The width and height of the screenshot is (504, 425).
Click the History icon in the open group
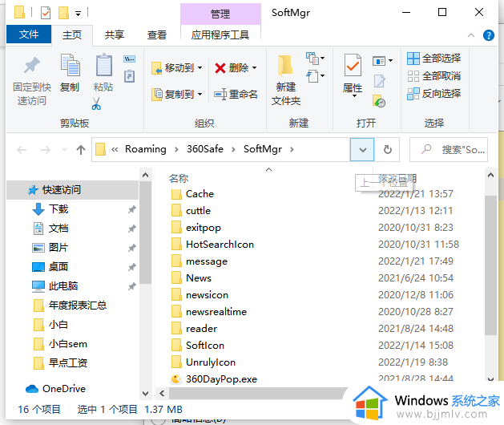[x=379, y=101]
